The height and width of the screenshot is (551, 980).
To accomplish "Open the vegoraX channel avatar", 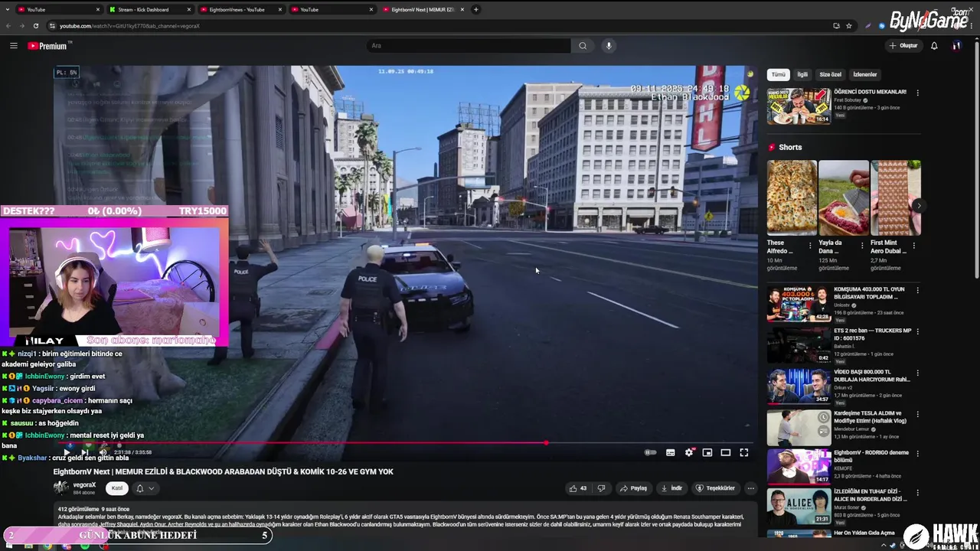I will [x=61, y=487].
